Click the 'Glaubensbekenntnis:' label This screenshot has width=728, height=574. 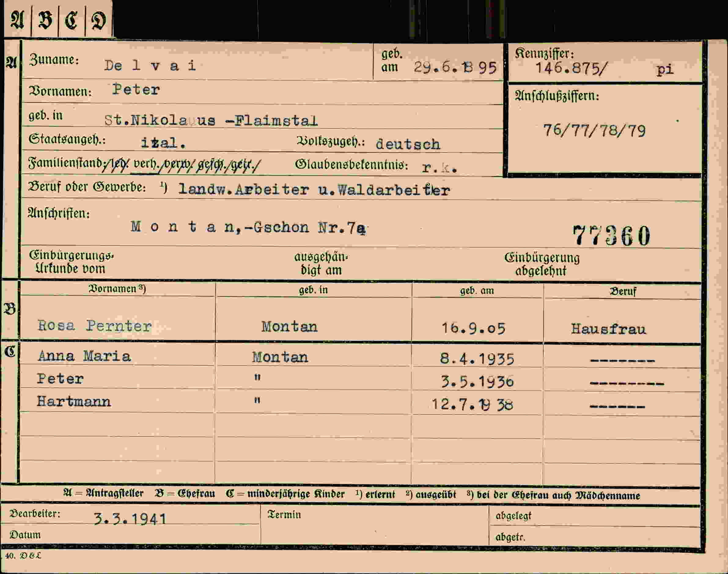coord(352,165)
